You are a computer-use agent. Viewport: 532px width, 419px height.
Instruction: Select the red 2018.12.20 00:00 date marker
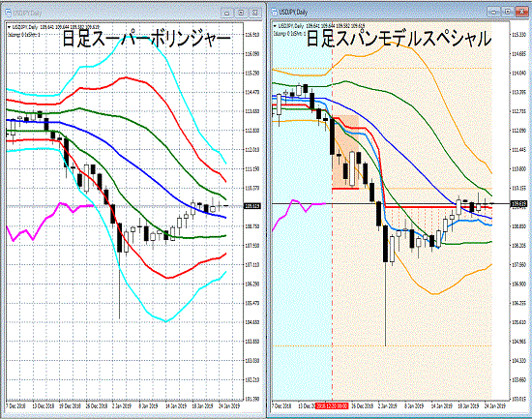coord(332,405)
